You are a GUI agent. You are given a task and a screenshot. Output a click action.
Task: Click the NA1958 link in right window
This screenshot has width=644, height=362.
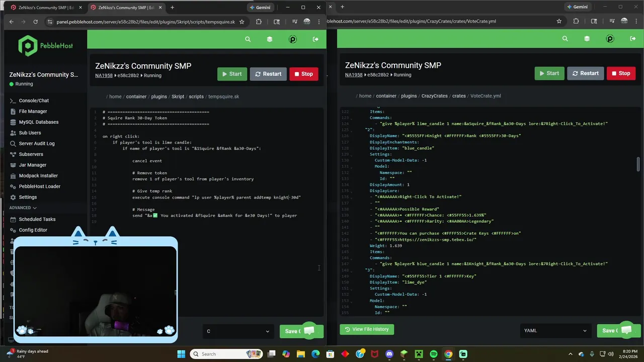[354, 75]
